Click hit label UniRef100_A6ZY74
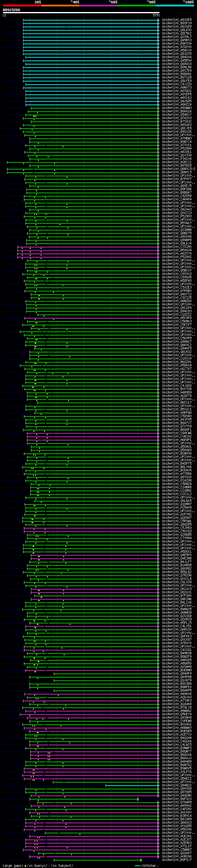The image size is (197, 868). tap(177, 253)
